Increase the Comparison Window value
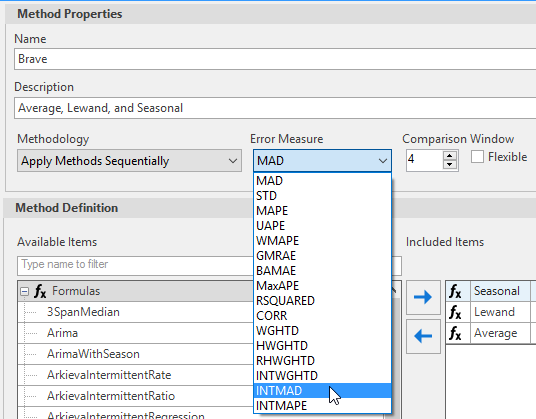 [x=450, y=156]
